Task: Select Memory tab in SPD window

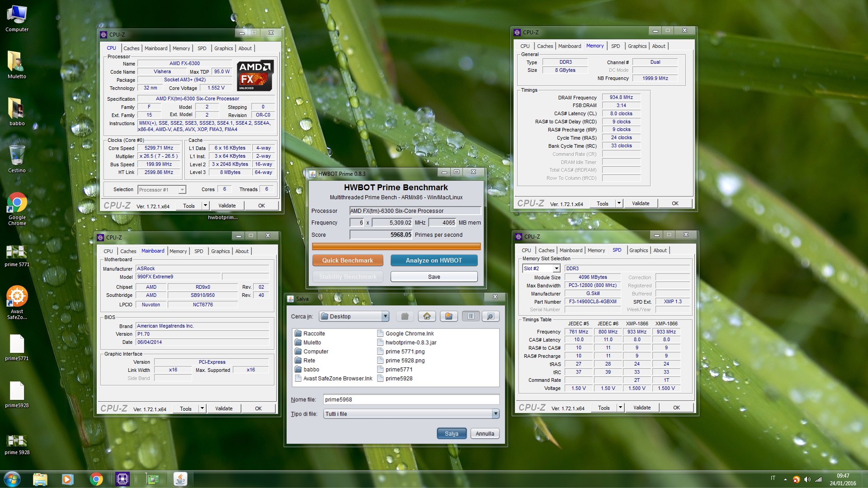Action: tap(596, 250)
